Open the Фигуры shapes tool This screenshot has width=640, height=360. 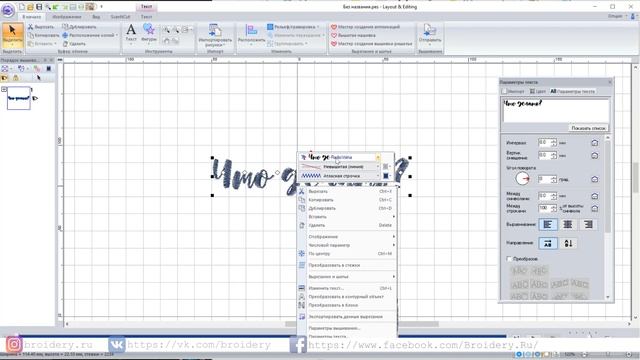[x=149, y=33]
